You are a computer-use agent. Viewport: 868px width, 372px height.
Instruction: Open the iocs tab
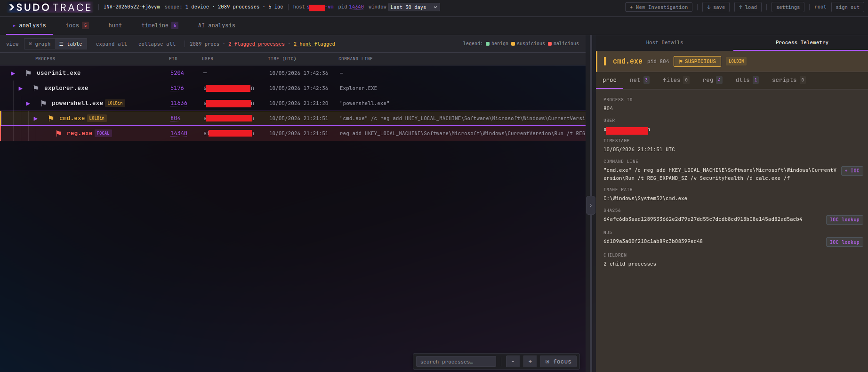coord(77,25)
